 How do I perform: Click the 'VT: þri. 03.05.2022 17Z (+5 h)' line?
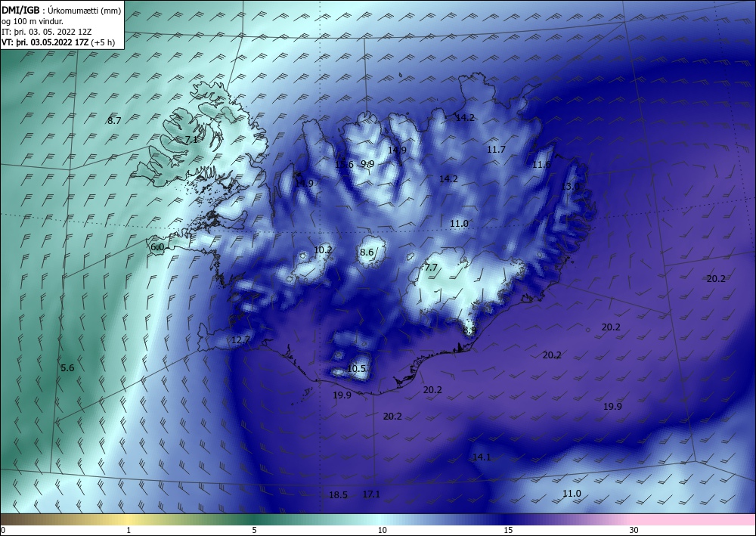(x=58, y=42)
